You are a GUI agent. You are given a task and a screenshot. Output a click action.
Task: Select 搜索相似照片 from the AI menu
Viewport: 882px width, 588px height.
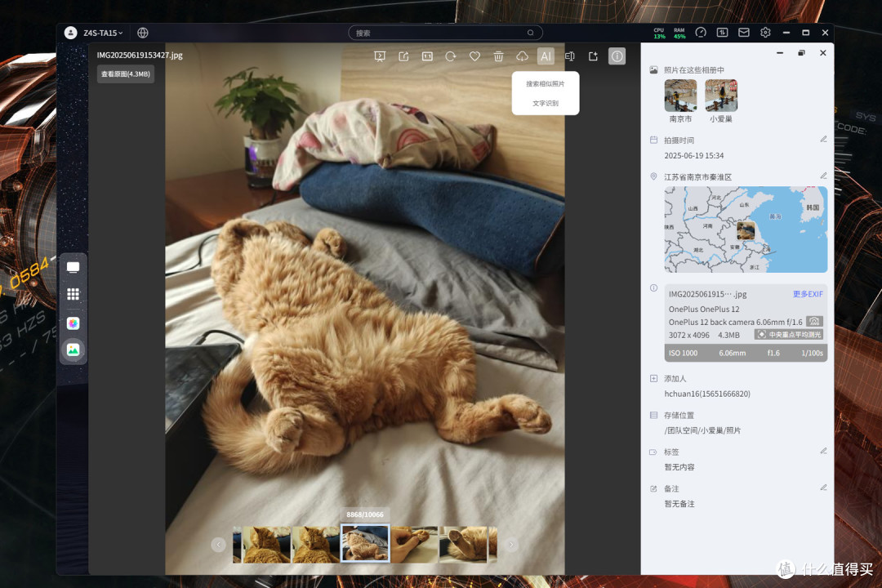[x=545, y=84]
